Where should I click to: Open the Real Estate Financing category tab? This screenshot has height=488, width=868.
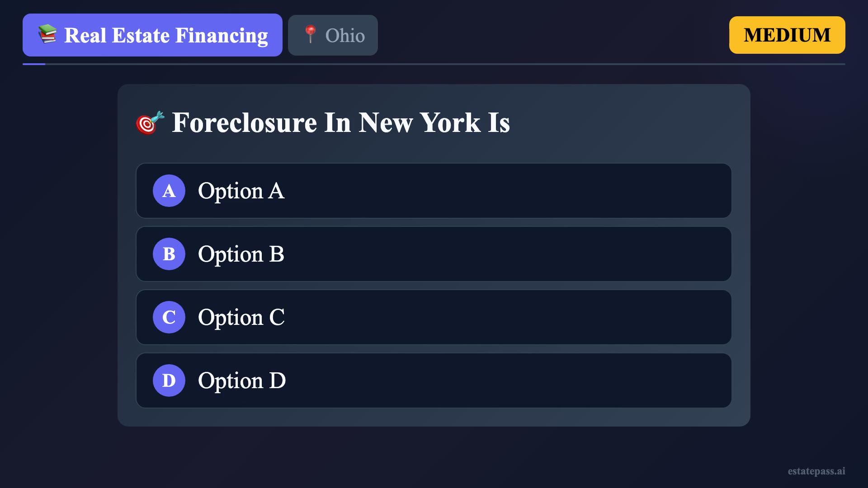[152, 35]
